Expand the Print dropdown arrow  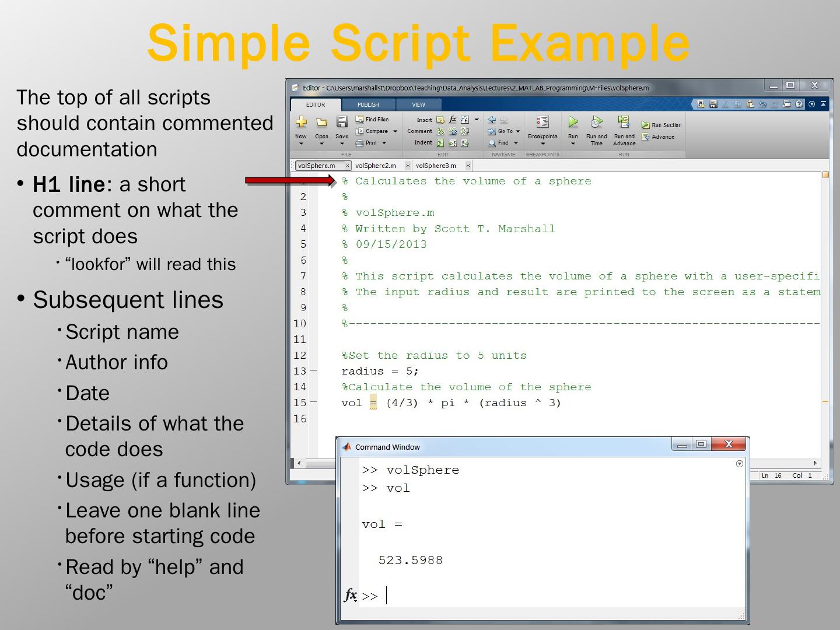[384, 143]
